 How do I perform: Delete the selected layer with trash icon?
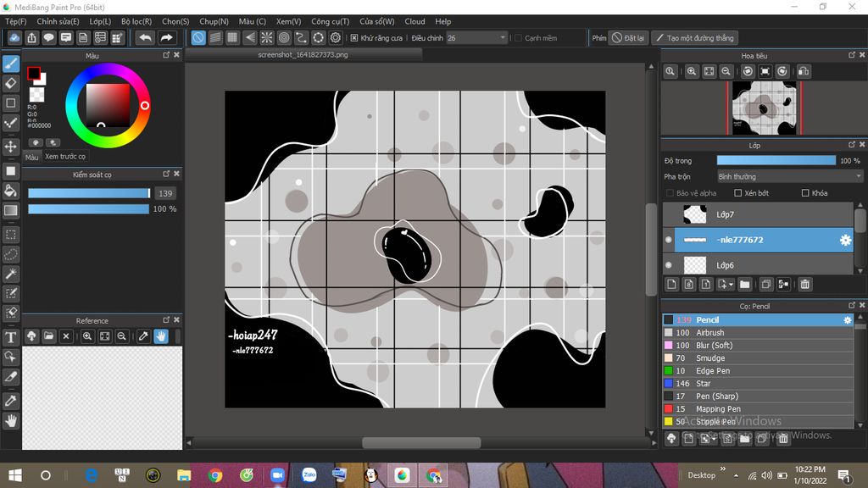pyautogui.click(x=805, y=285)
